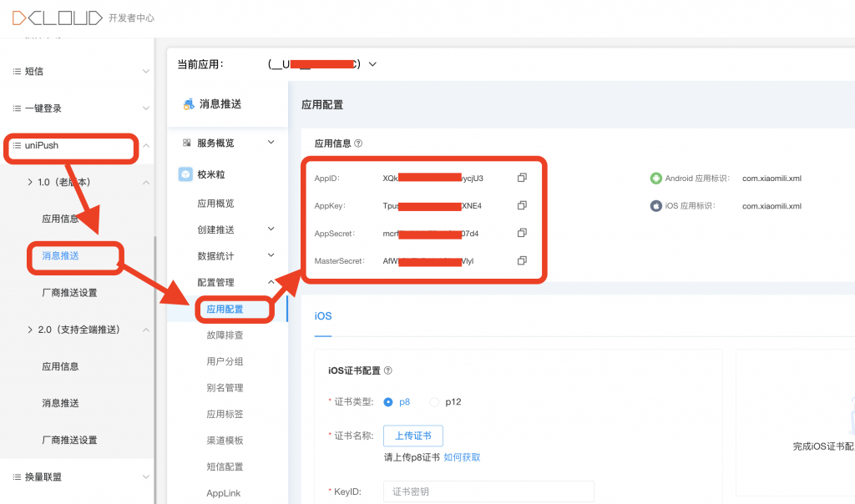Expand the 服务概览 menu
Screen dimensions: 855x504
tap(271, 143)
